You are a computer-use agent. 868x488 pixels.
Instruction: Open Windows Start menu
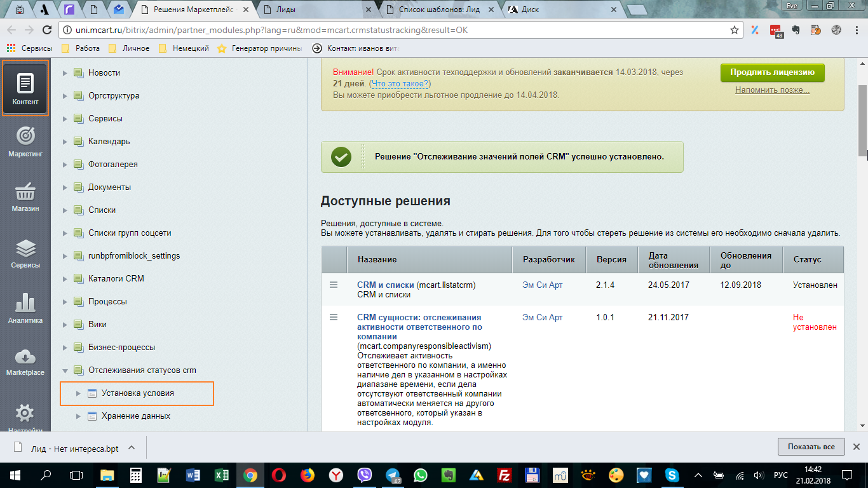tap(15, 475)
